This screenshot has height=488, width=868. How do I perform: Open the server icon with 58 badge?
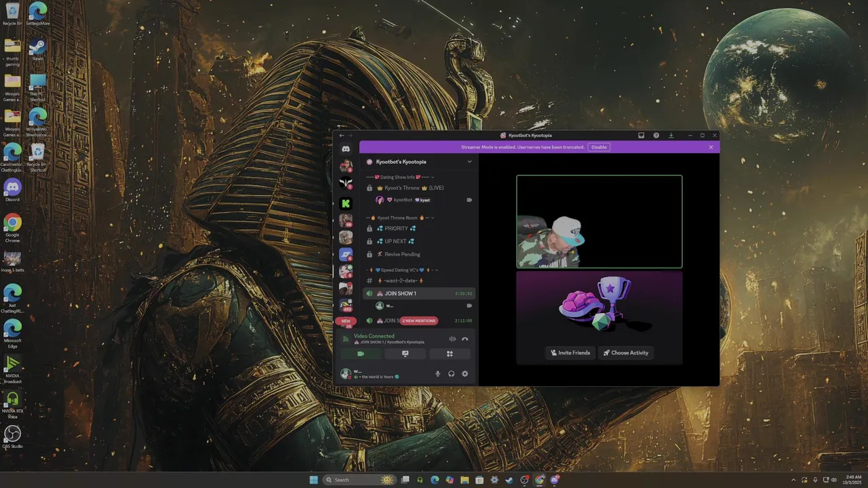(346, 220)
